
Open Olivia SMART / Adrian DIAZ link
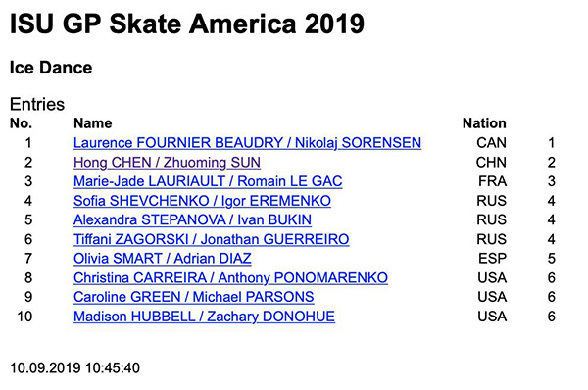pos(163,259)
